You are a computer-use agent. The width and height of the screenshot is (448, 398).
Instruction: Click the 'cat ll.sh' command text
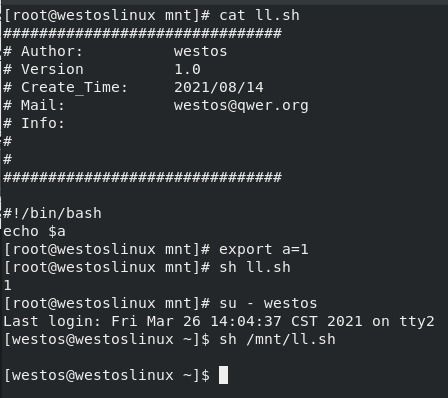[x=259, y=15]
